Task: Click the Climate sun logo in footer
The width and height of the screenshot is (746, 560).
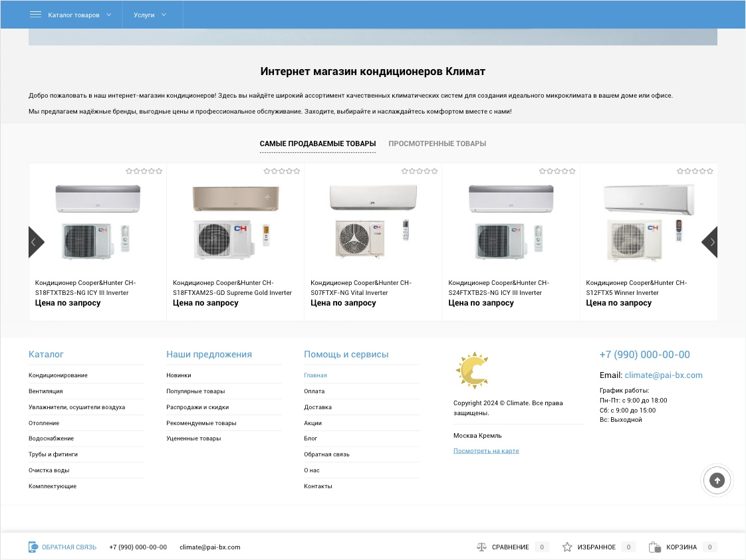Action: [x=473, y=370]
